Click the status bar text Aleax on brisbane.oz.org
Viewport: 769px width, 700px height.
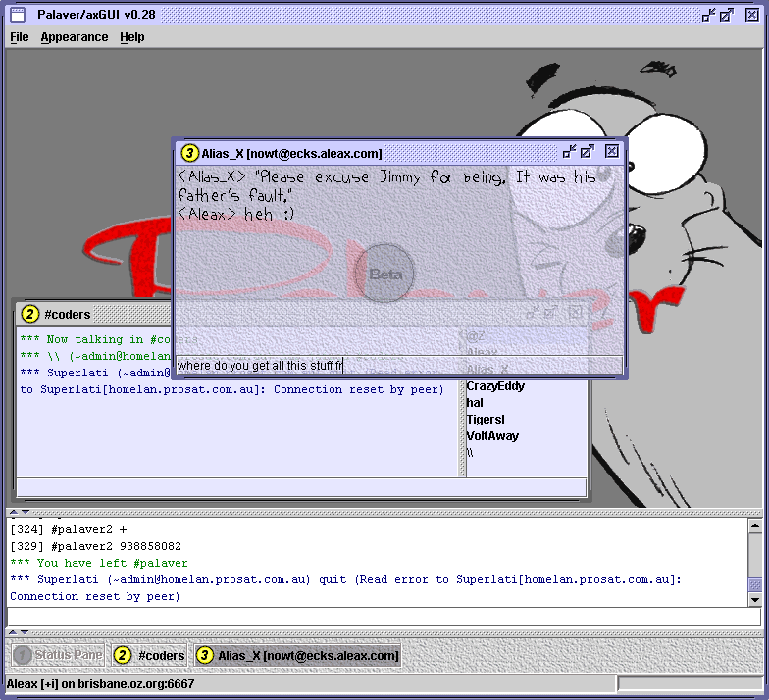click(x=100, y=684)
